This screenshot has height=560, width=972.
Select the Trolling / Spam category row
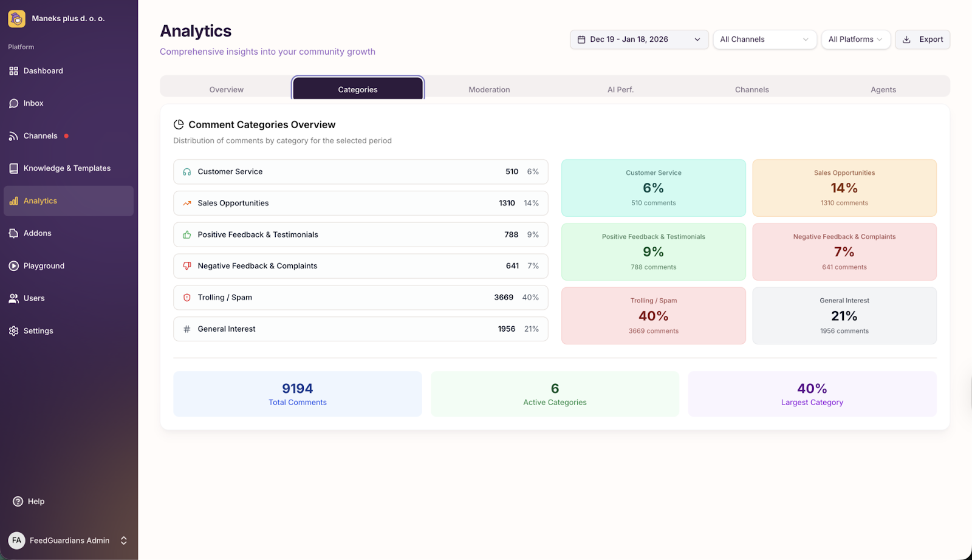tap(360, 297)
